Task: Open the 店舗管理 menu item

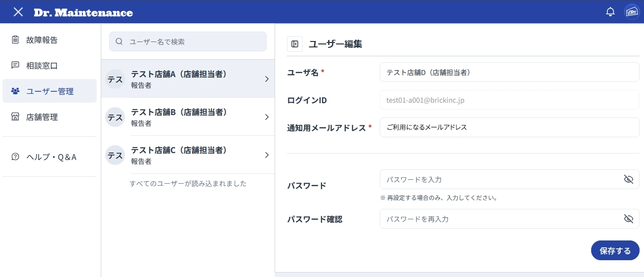Action: (49, 117)
